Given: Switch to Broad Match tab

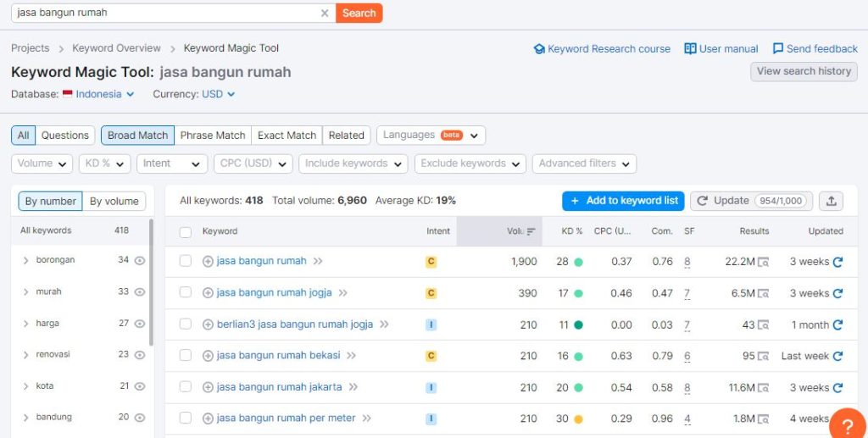Looking at the screenshot, I should 137,136.
